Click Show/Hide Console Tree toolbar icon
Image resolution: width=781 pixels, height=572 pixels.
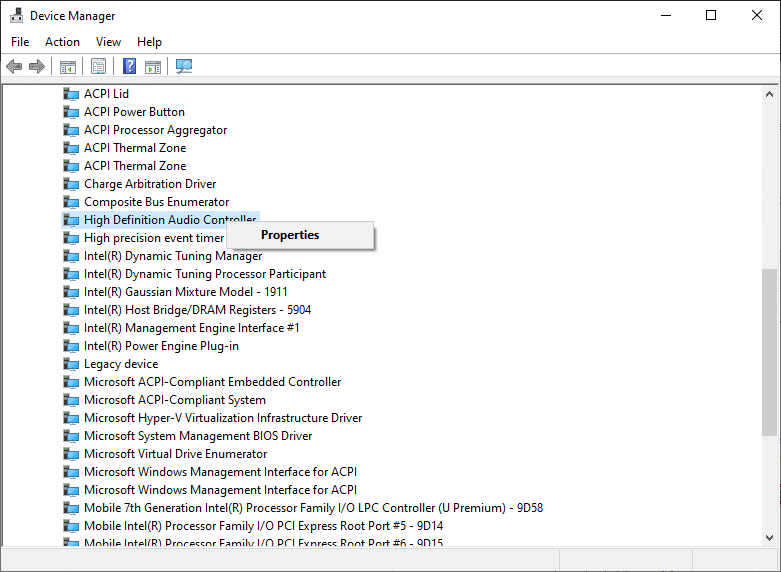[x=67, y=67]
